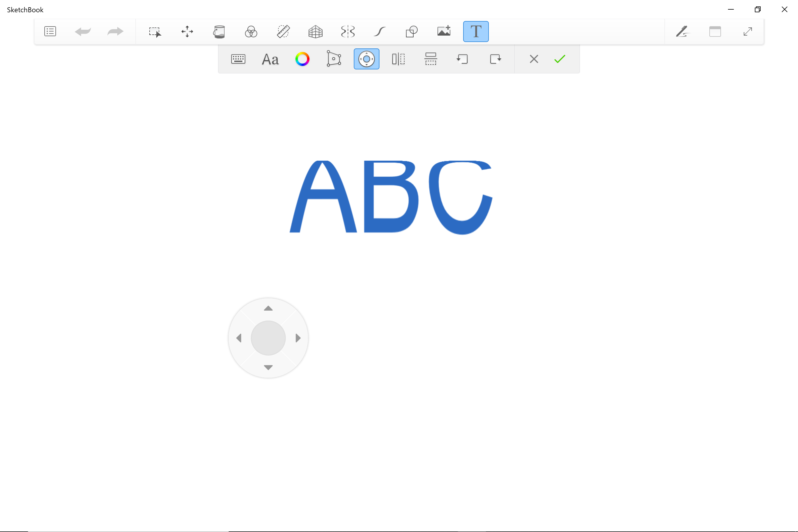Viewport: 798px width, 532px height.
Task: Open the Color Adjustment circles tool
Action: click(x=251, y=32)
